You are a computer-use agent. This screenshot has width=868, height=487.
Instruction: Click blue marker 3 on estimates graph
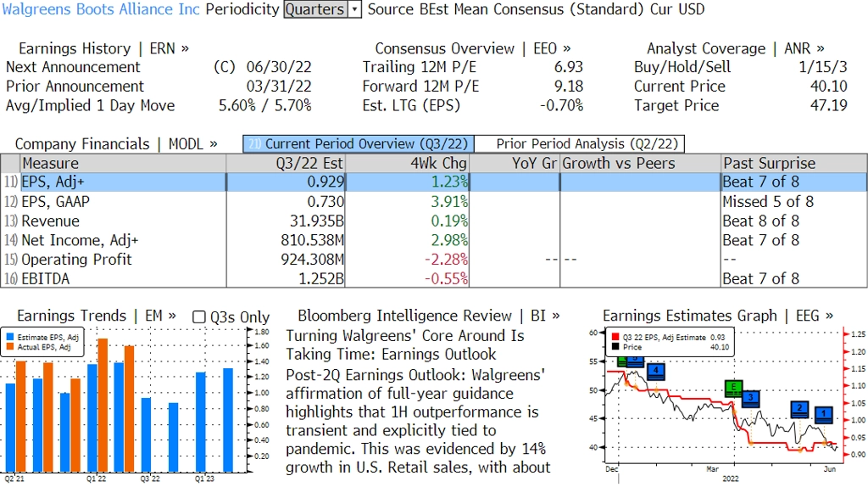[751, 399]
